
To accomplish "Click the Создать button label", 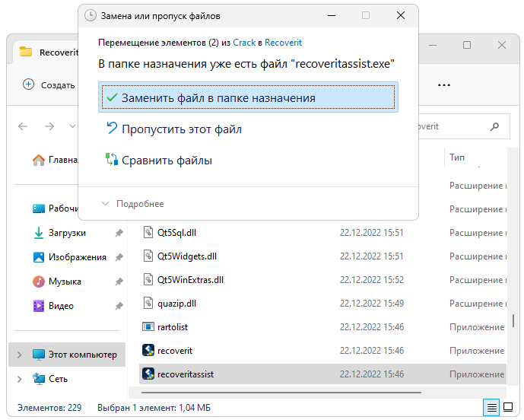I will coord(58,85).
